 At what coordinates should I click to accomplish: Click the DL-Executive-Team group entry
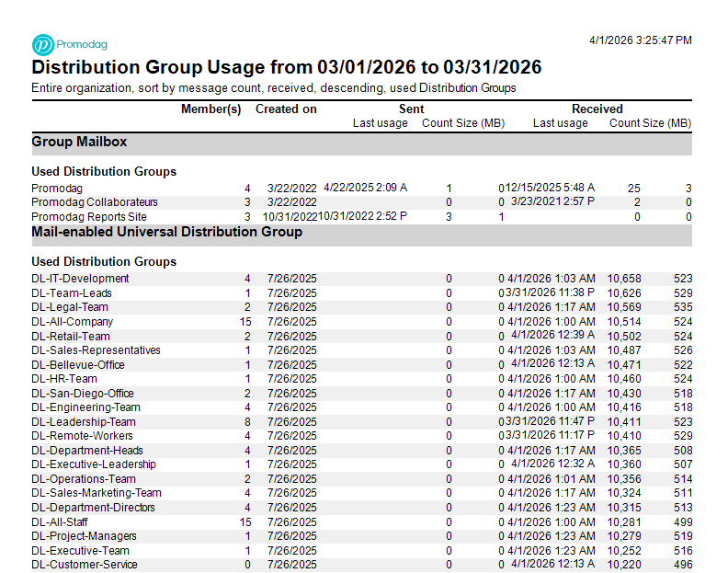pos(80,550)
